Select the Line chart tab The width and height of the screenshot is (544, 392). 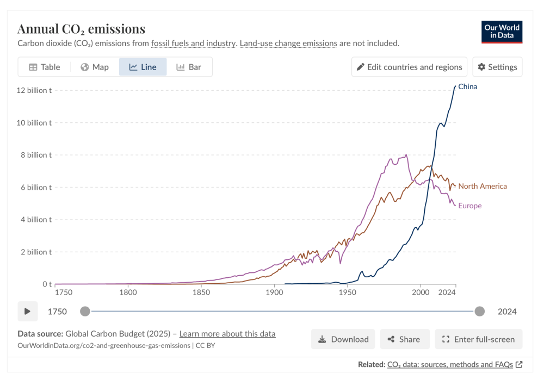point(143,67)
